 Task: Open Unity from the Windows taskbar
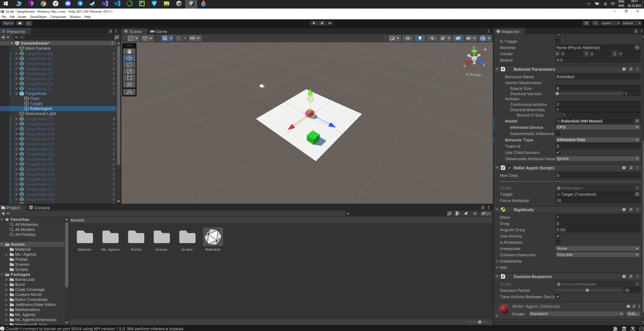pyautogui.click(x=191, y=4)
